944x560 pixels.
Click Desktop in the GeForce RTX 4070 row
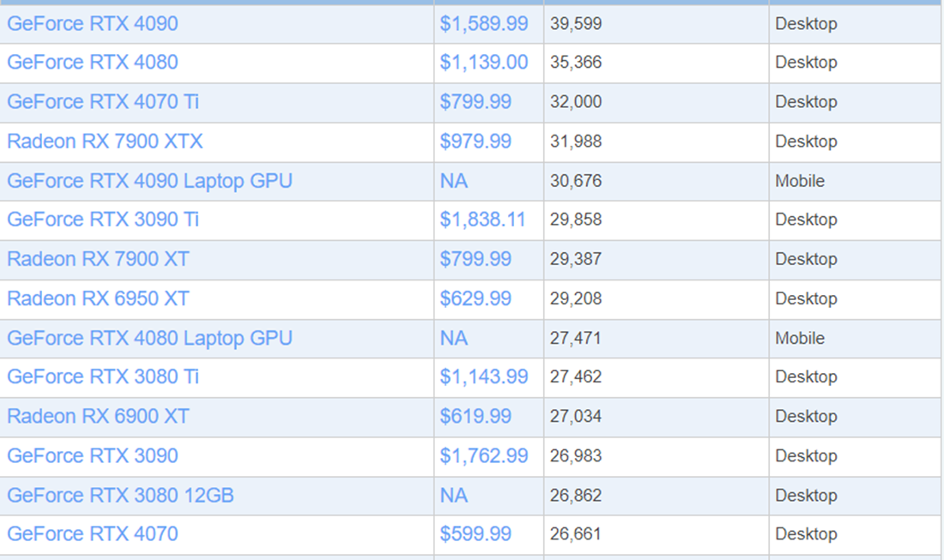click(806, 534)
